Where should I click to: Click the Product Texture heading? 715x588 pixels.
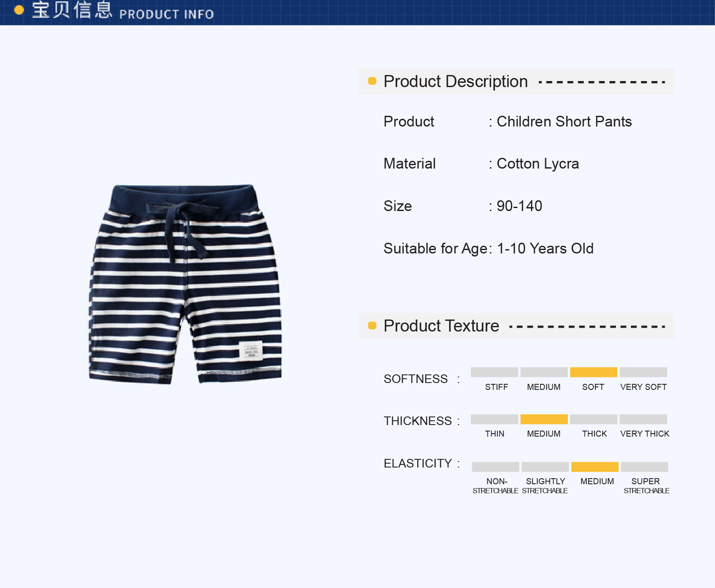coord(441,326)
